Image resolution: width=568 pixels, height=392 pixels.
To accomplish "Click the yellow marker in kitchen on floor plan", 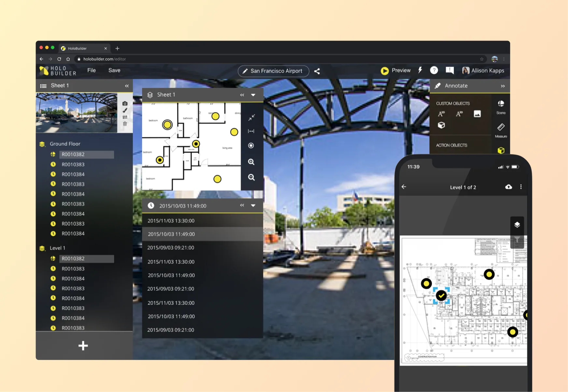I will tap(215, 116).
